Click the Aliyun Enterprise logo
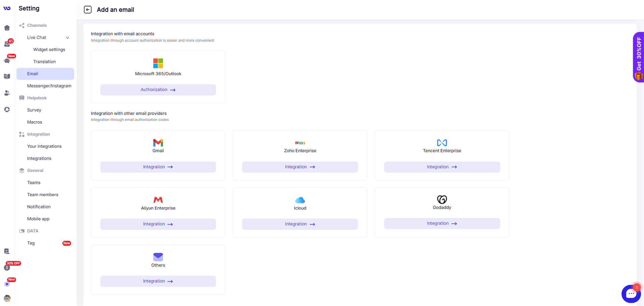This screenshot has height=306, width=644. [158, 200]
